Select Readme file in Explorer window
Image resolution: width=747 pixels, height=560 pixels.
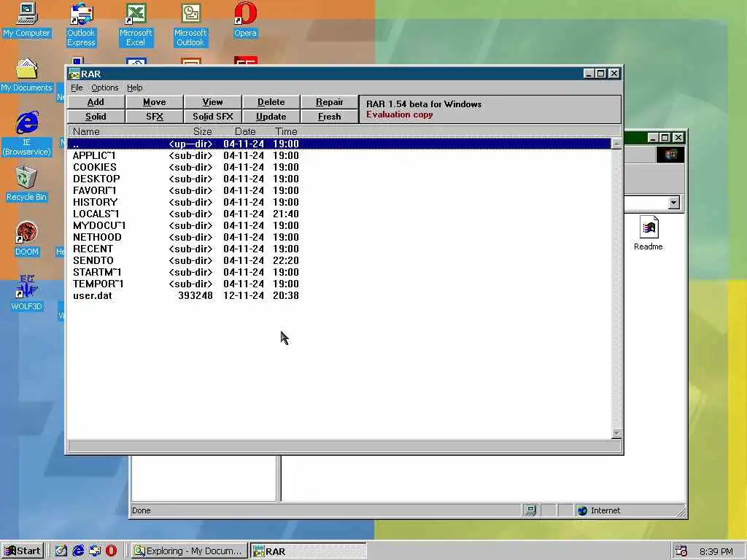coord(649,233)
